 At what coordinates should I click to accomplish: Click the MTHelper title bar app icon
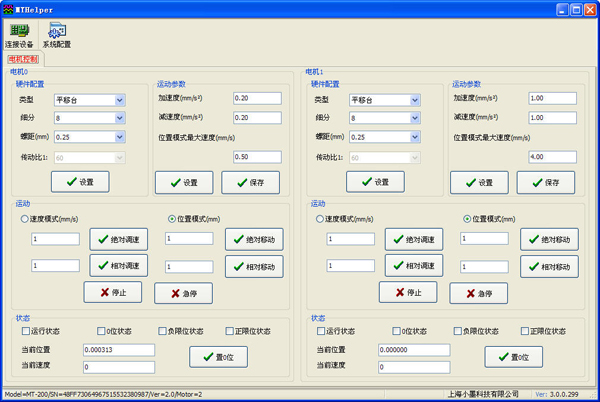click(x=9, y=8)
